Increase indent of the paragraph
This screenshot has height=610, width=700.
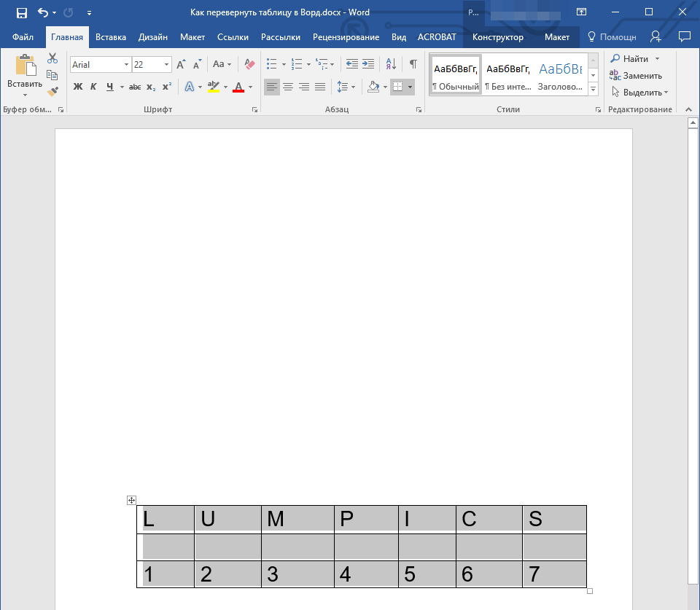[x=368, y=64]
